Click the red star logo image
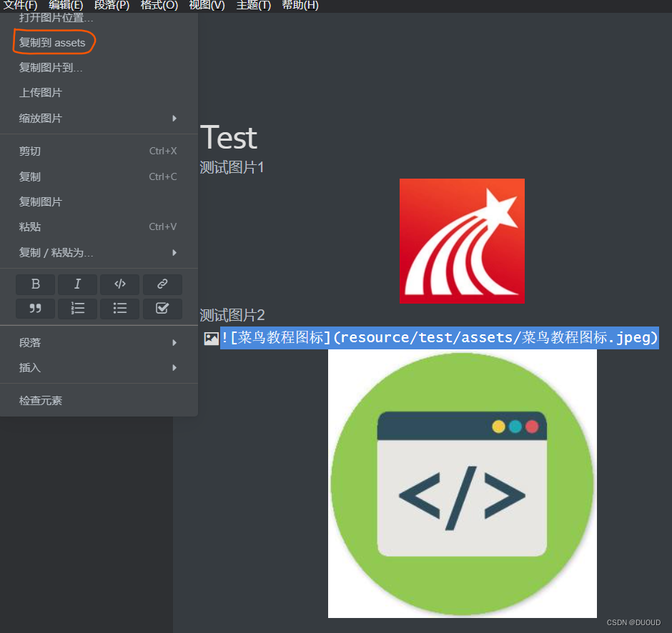Screen dimensions: 672x633 pos(462,241)
